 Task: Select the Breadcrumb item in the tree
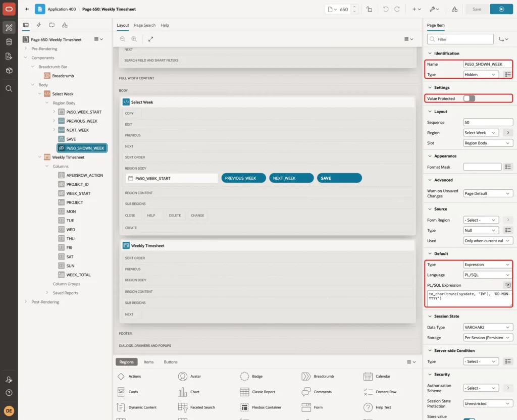coord(63,76)
